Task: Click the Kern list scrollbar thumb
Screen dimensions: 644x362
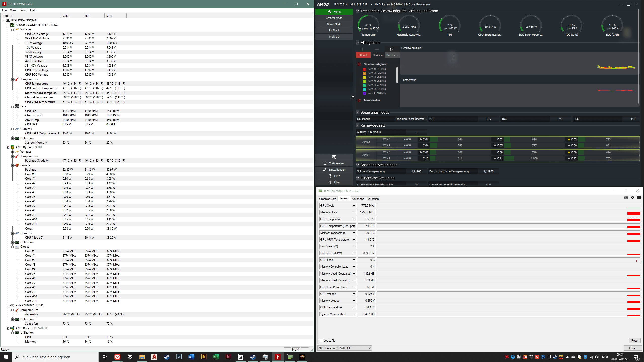Action: click(397, 75)
